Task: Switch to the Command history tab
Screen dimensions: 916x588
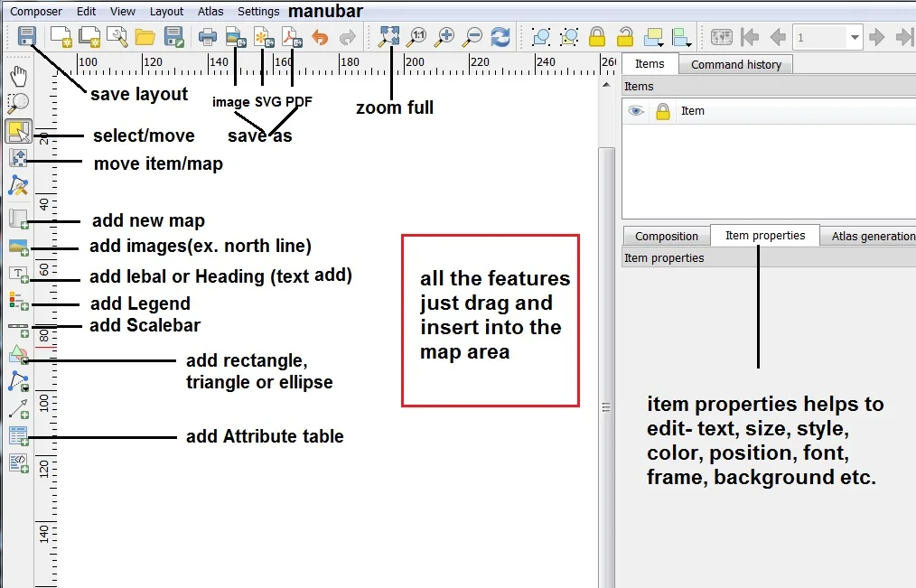Action: click(x=736, y=64)
